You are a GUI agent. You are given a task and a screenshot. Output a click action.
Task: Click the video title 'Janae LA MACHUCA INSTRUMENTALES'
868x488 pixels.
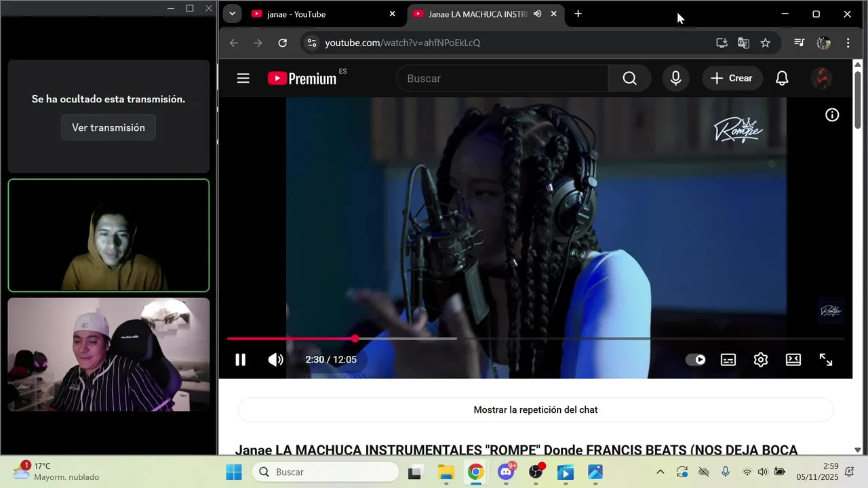(x=516, y=449)
